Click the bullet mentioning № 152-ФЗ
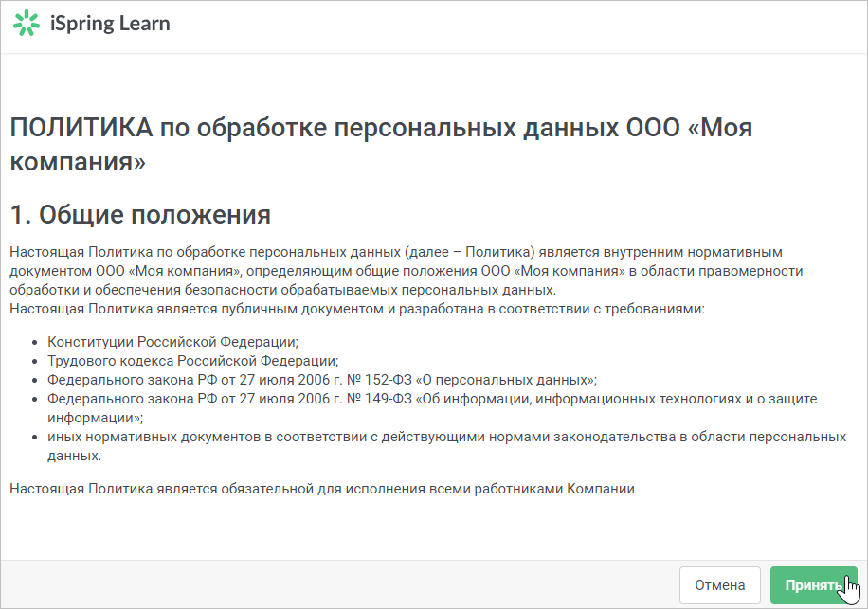 (x=322, y=380)
